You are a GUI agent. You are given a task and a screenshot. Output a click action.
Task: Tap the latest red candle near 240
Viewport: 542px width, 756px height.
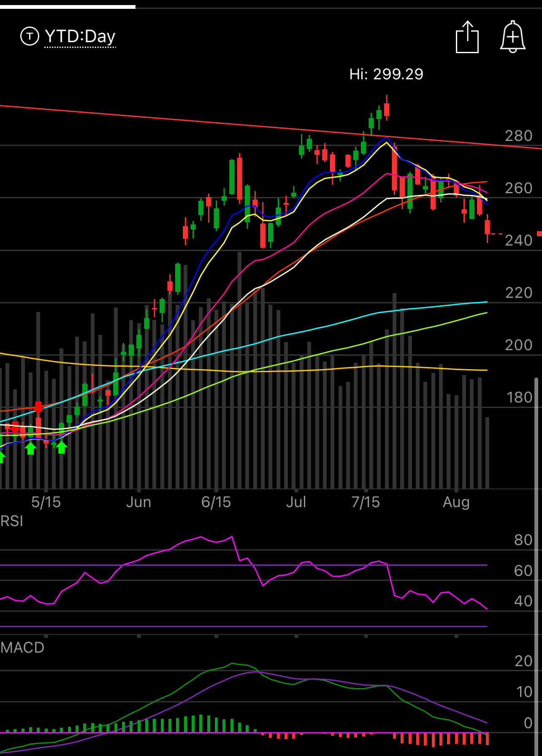point(487,228)
